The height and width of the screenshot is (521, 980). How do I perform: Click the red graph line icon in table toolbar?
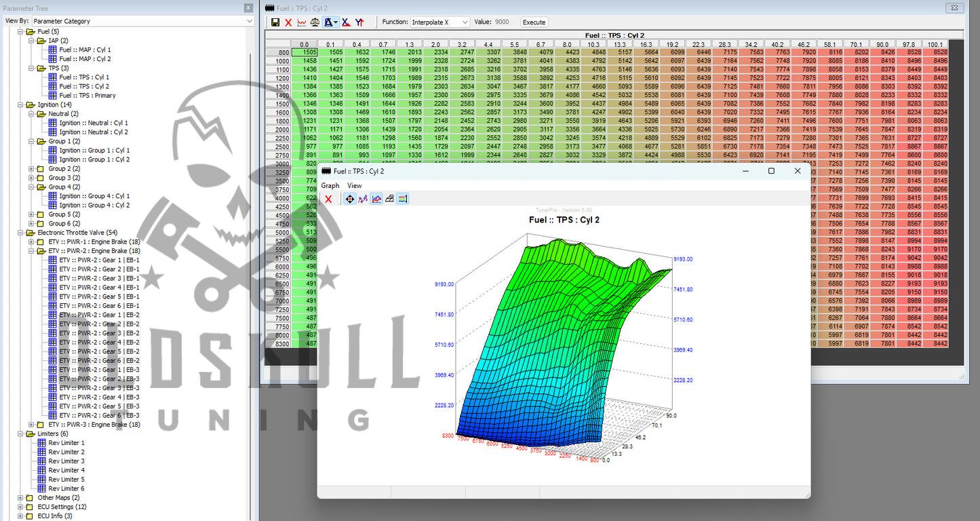301,22
